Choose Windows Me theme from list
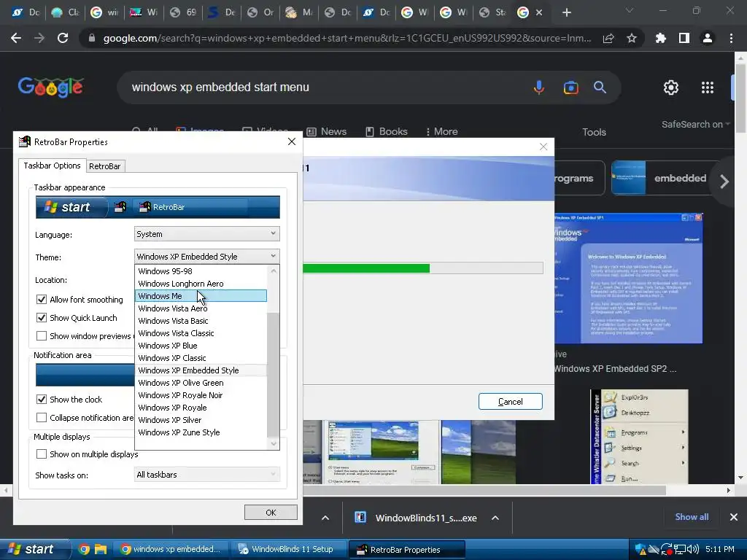 click(x=201, y=296)
